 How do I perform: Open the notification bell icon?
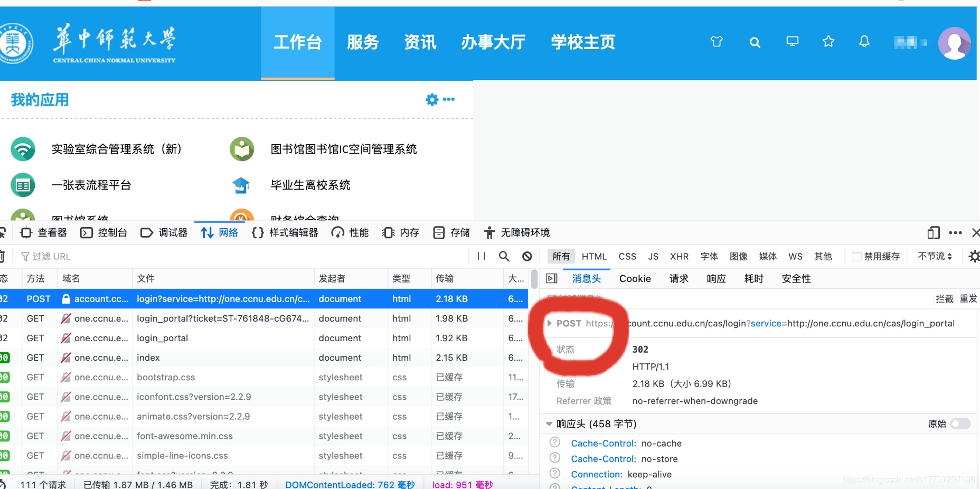point(864,41)
